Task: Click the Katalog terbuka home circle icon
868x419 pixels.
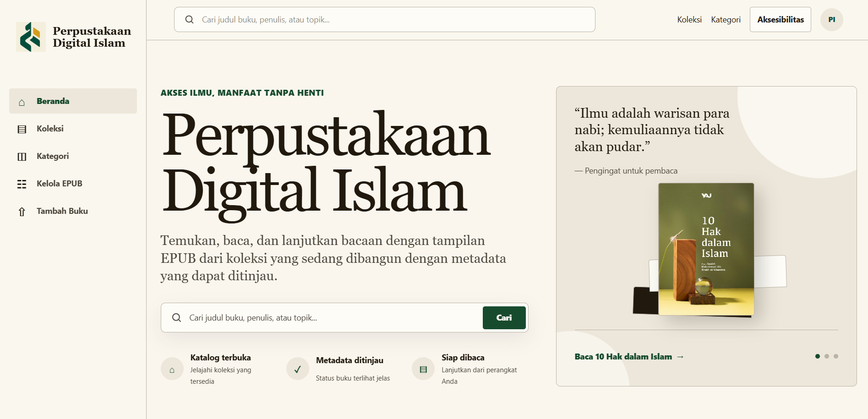Action: click(x=172, y=369)
